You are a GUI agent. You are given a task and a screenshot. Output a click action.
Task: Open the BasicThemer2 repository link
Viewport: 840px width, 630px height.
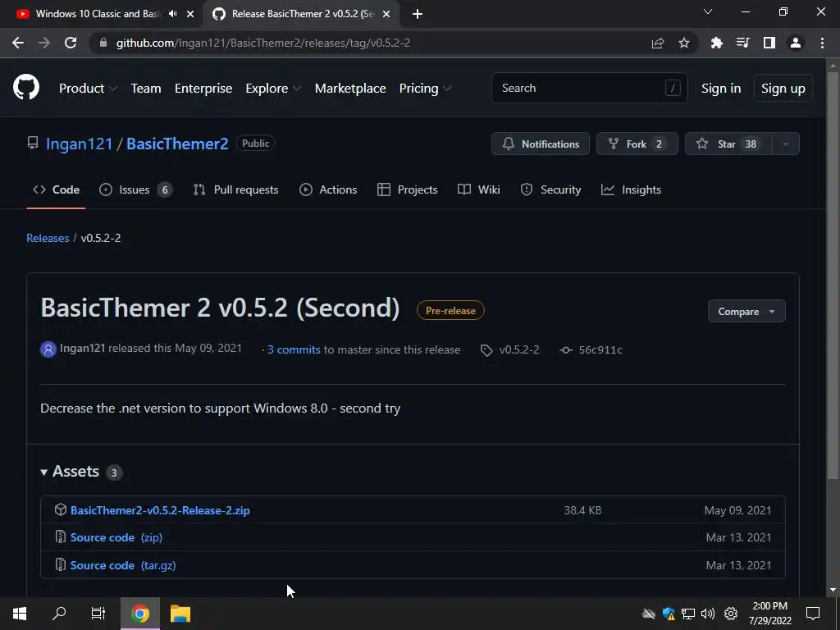[177, 144]
